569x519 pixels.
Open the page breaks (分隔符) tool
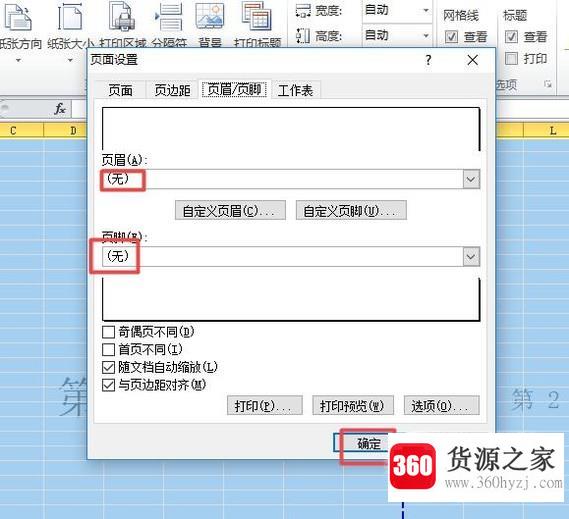pos(169,24)
